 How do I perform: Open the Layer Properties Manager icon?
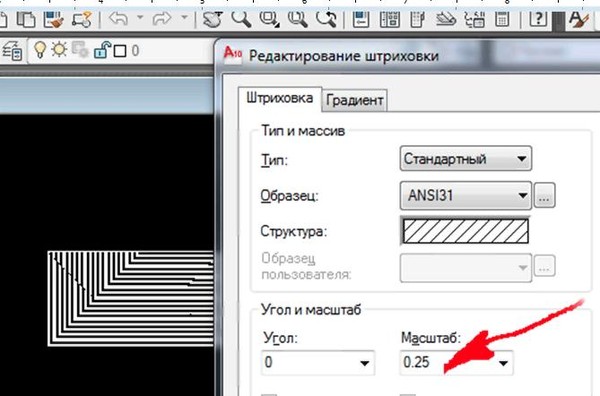[12, 51]
